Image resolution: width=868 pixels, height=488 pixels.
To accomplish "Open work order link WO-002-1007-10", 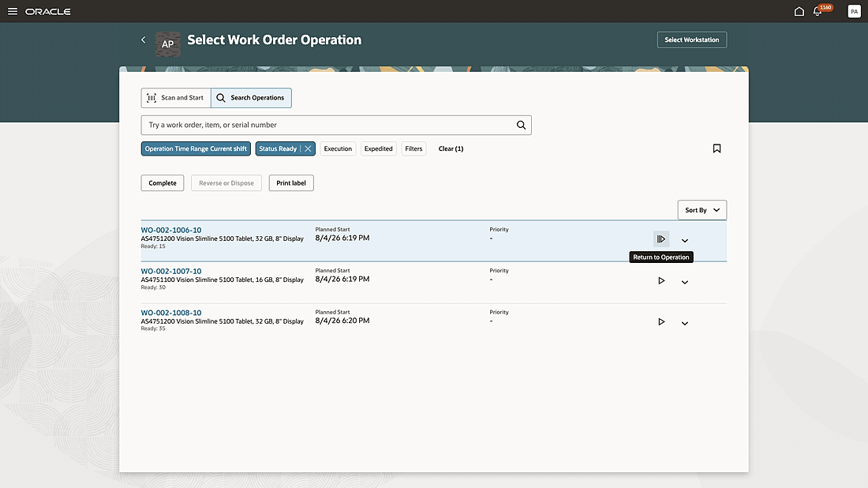I will pyautogui.click(x=171, y=272).
